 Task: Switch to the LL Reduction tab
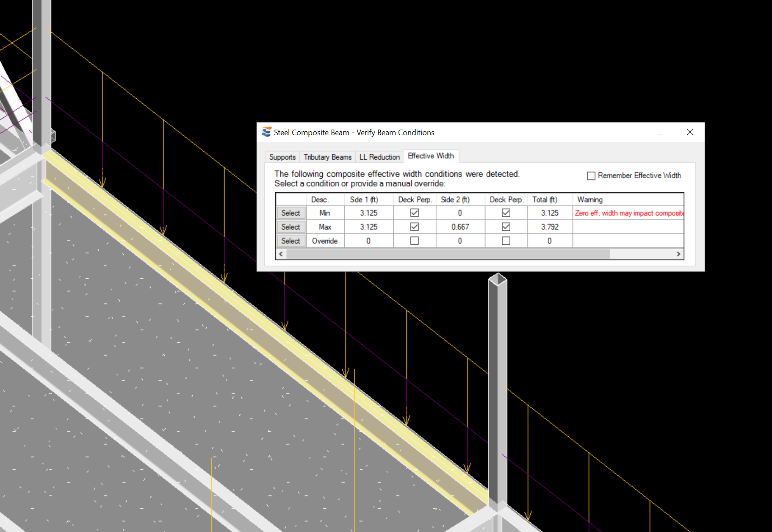(379, 157)
